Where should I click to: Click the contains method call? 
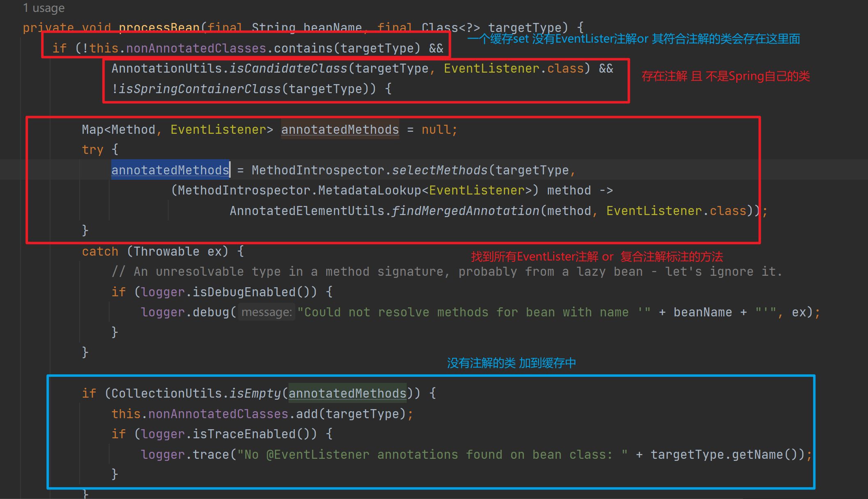[303, 48]
